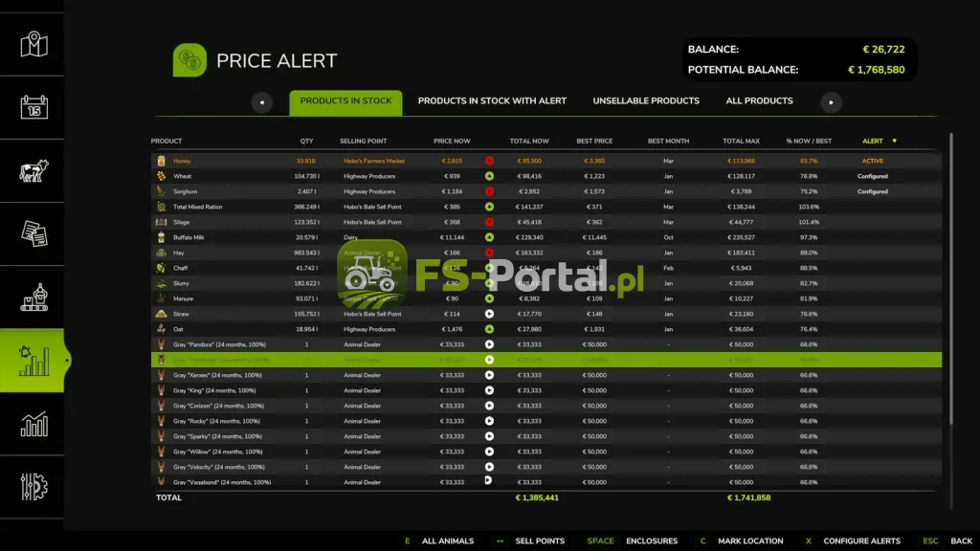Click the Enclosures footer button
Image resolution: width=980 pixels, height=551 pixels.
coord(651,541)
